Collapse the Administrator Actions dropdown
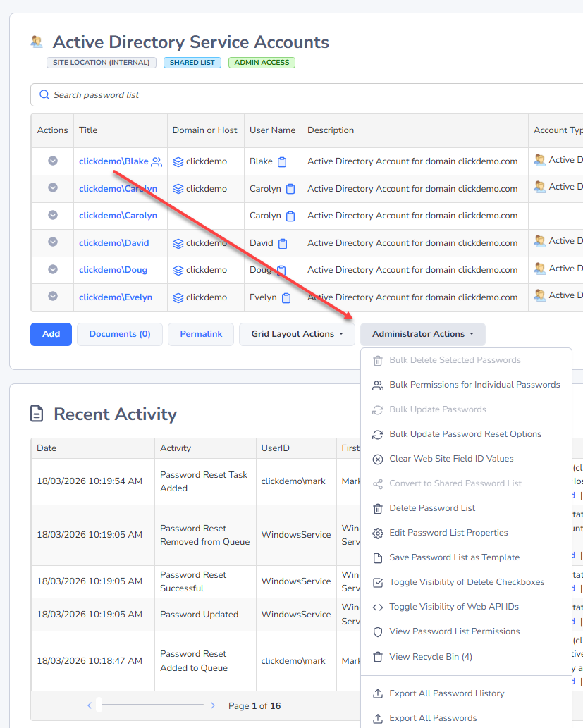 tap(422, 334)
